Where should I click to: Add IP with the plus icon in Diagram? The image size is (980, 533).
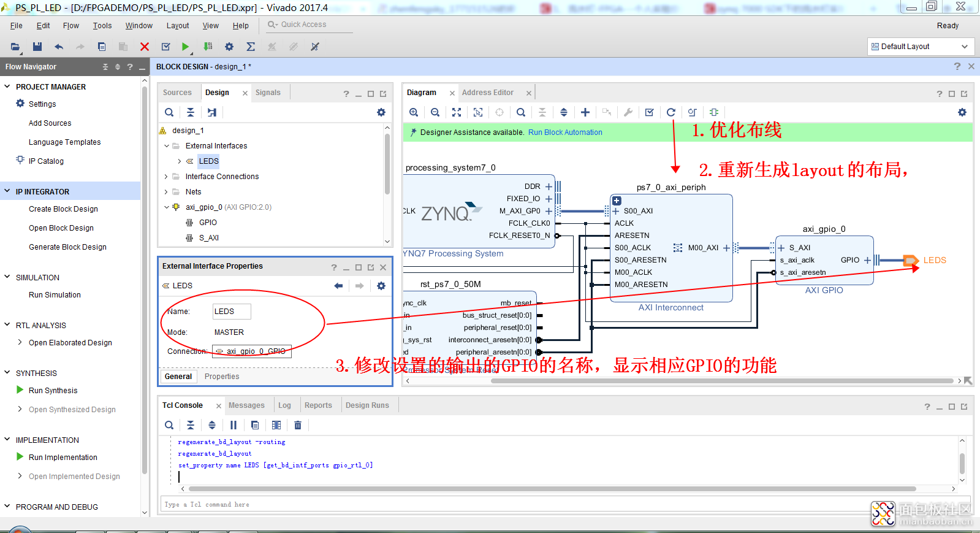[x=585, y=112]
